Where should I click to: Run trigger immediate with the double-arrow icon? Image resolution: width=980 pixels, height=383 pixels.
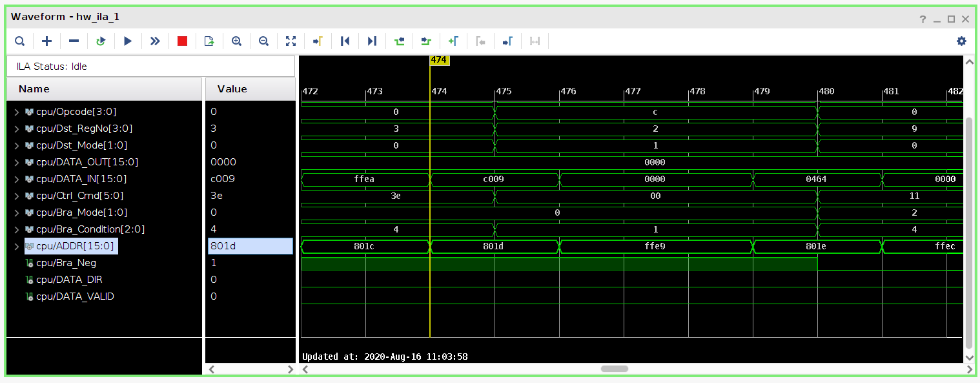[155, 41]
